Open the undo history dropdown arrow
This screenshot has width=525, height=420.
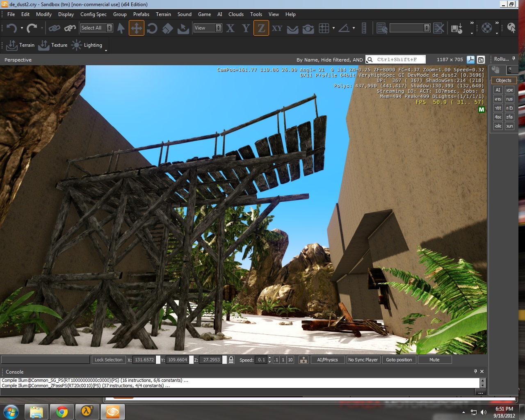point(22,28)
